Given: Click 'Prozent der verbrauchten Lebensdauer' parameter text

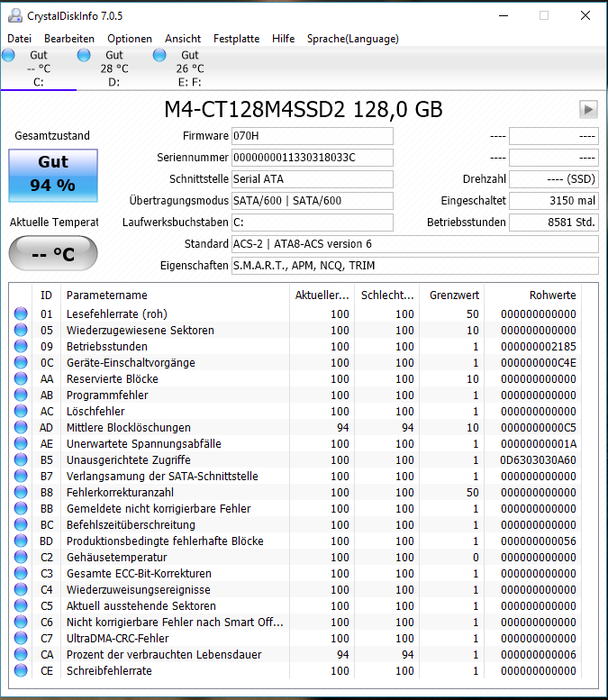Looking at the screenshot, I should 164,654.
